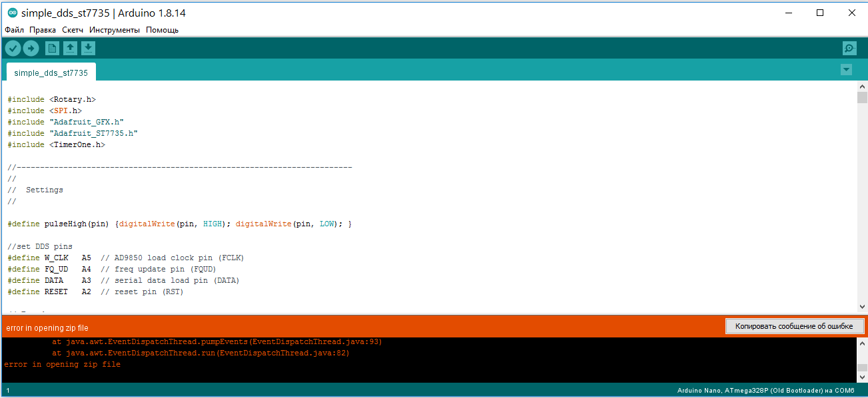This screenshot has width=868, height=398.
Task: Click the Open sketch up-arrow icon
Action: [x=70, y=48]
